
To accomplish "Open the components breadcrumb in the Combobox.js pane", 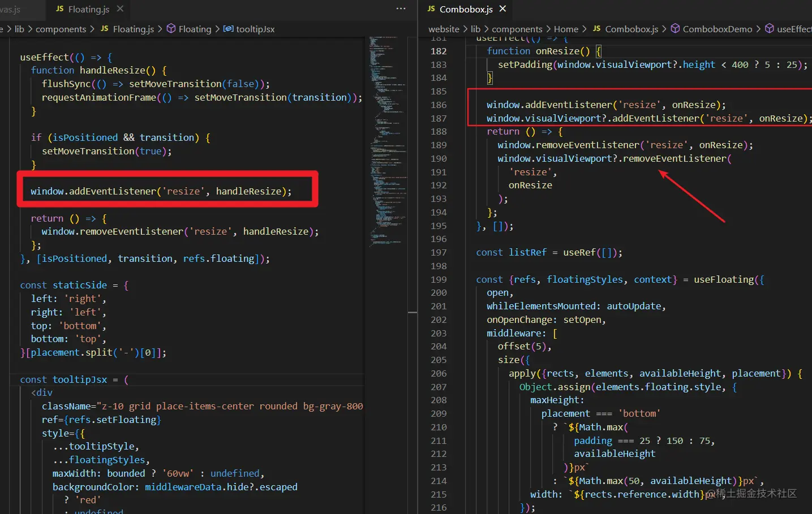I will 517,29.
